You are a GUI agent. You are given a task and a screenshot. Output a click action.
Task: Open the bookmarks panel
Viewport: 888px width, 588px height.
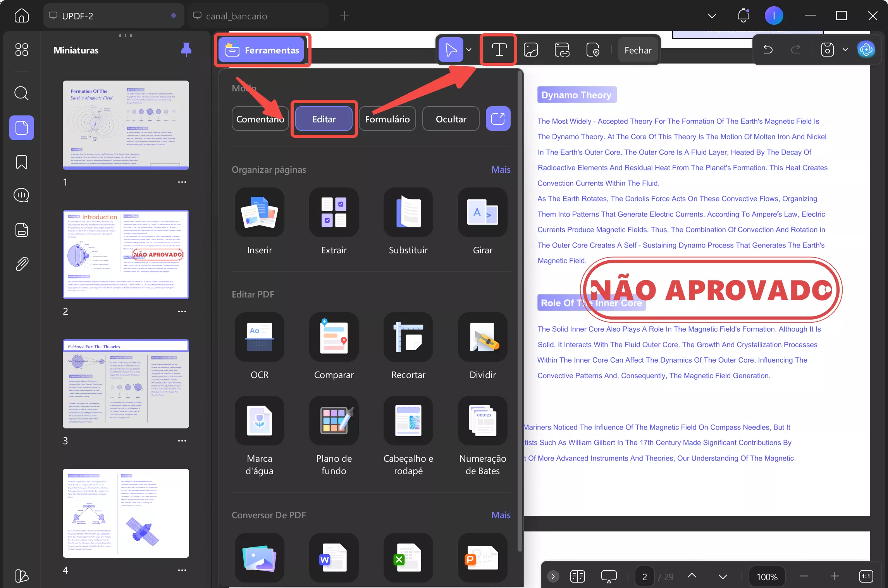coord(22,162)
